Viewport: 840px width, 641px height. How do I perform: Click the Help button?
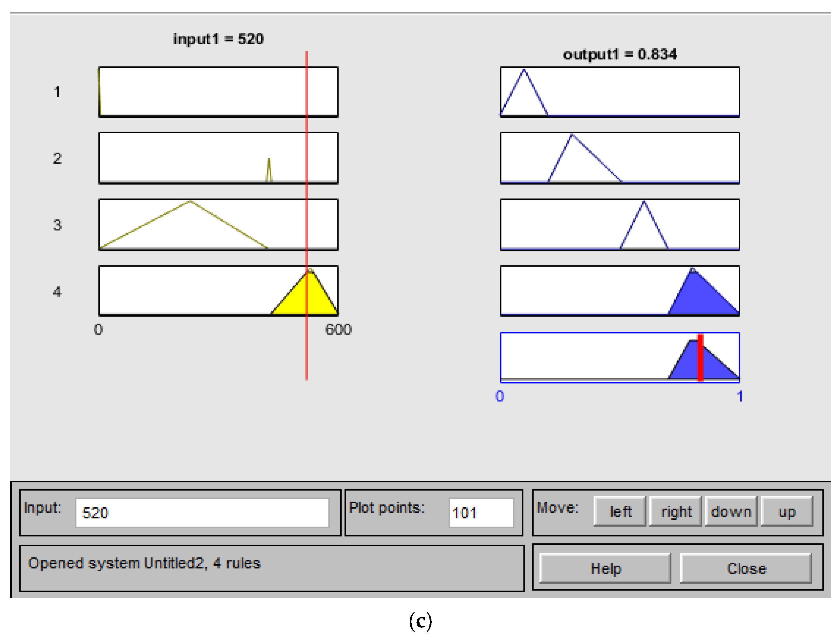(605, 568)
